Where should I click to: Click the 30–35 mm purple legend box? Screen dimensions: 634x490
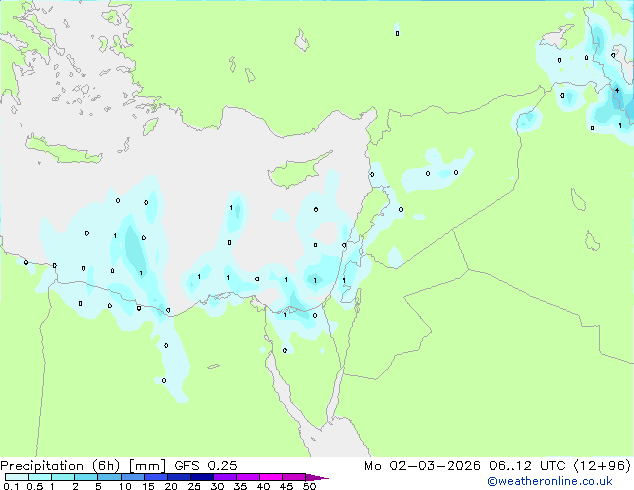(225, 477)
